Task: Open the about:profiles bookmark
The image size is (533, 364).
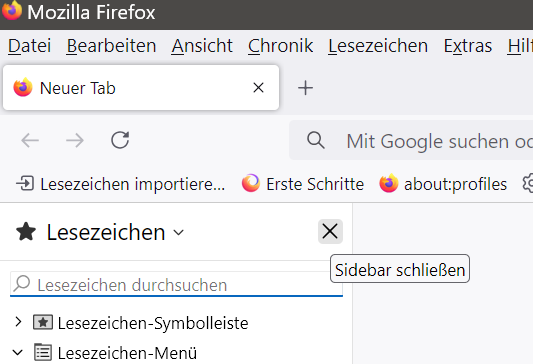Action: pos(443,184)
